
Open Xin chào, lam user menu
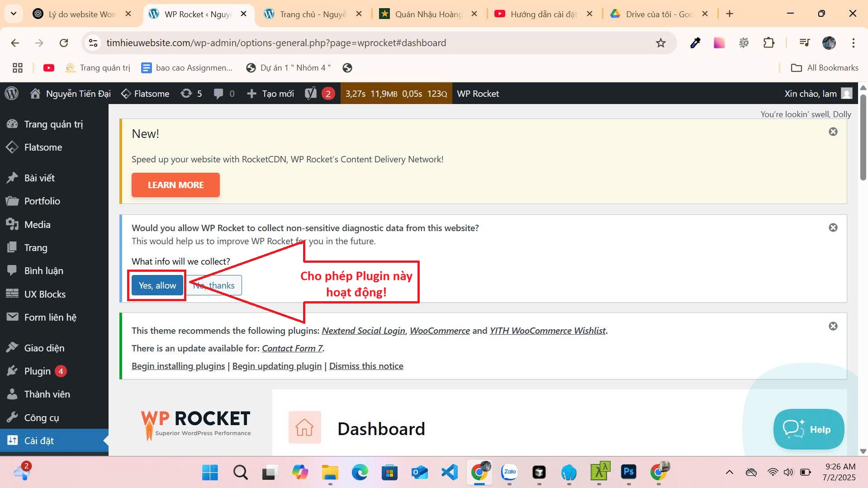818,94
